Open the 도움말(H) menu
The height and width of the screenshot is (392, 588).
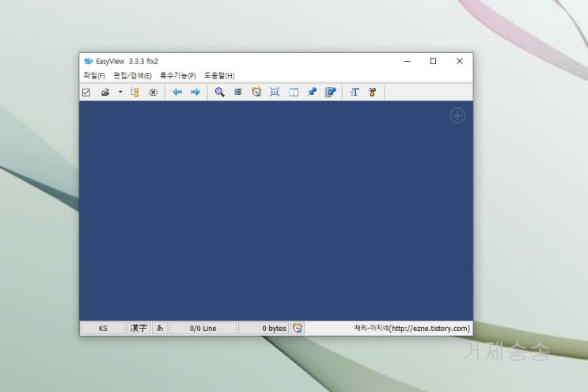(219, 76)
